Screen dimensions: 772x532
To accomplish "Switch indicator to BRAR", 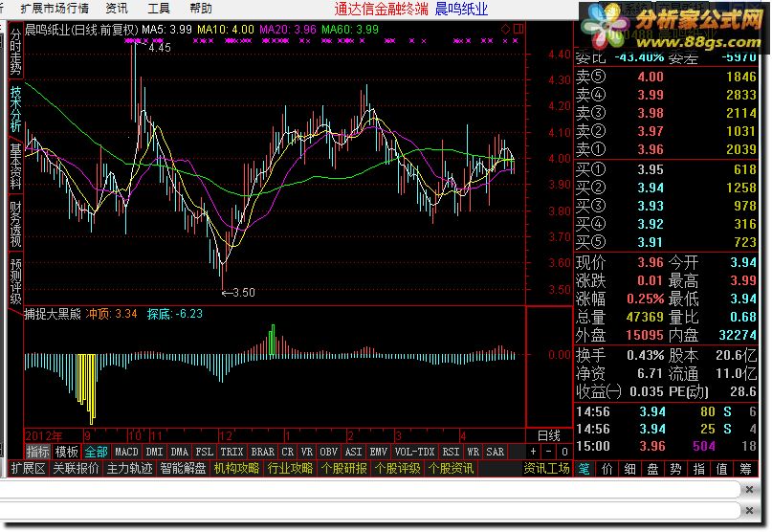I will [x=262, y=452].
